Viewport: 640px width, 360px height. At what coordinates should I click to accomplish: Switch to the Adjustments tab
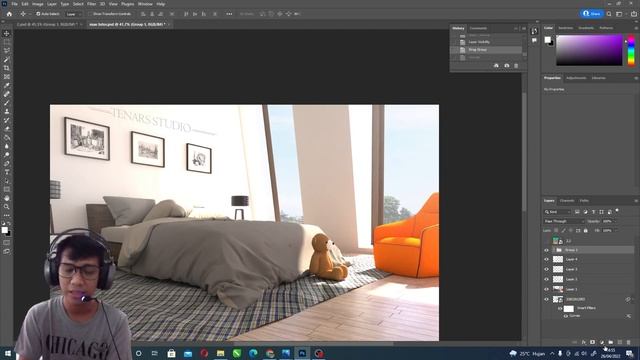pyautogui.click(x=576, y=78)
